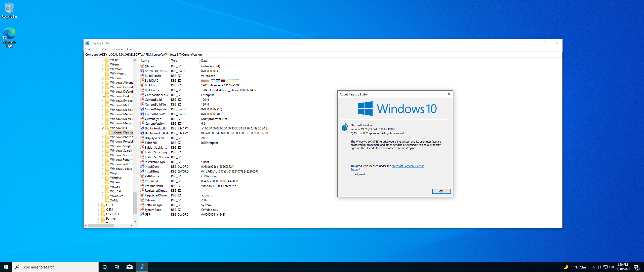Select the Windows Mail tree item
Viewport: 644px width, 272px height.
(119, 105)
